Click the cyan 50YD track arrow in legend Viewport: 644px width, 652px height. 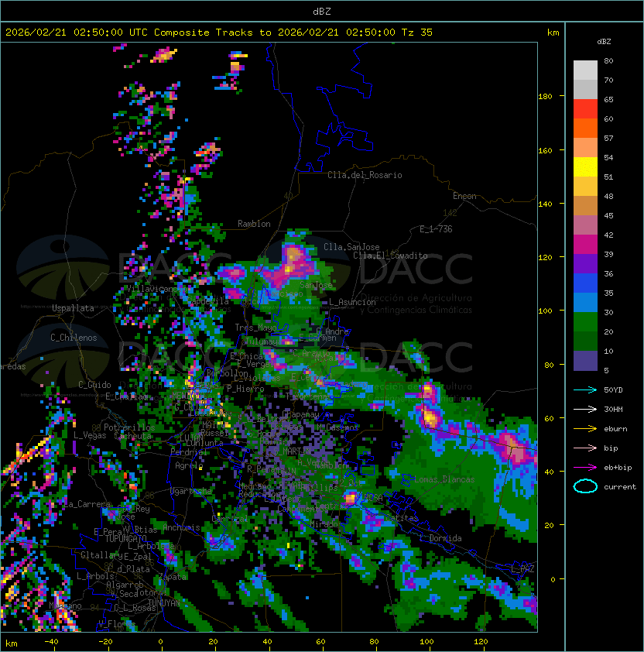pyautogui.click(x=585, y=389)
